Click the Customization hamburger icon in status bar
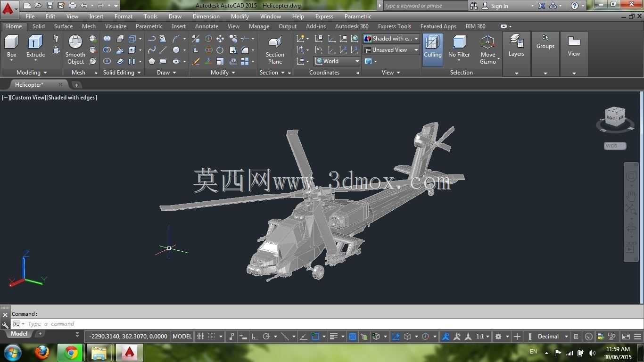This screenshot has width=644, height=362. pyautogui.click(x=638, y=337)
